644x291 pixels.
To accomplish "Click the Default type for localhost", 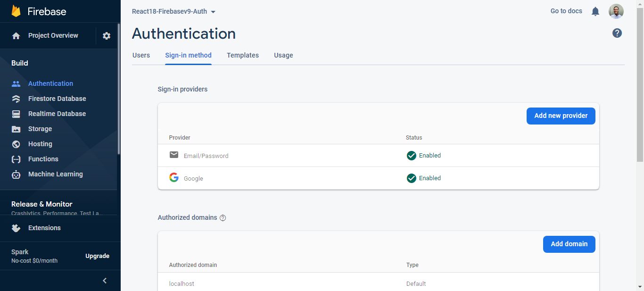I will (x=416, y=284).
